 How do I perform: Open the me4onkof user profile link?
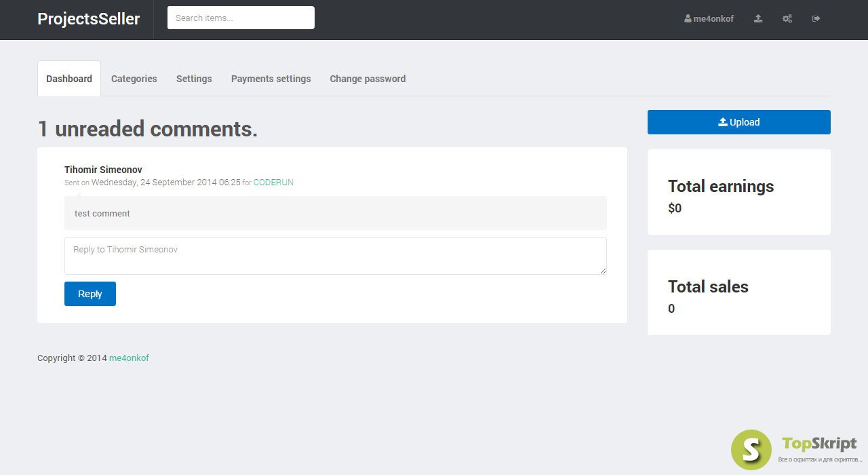point(709,19)
